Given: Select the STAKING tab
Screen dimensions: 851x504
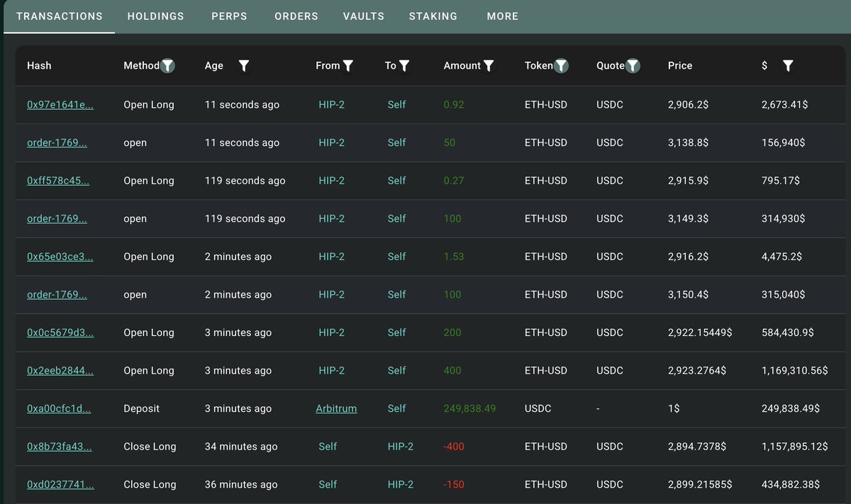Looking at the screenshot, I should [433, 16].
